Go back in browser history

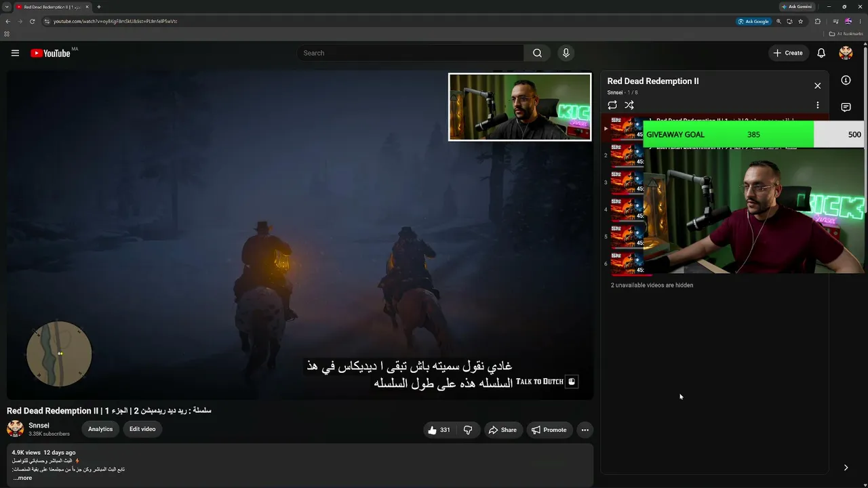pyautogui.click(x=7, y=21)
